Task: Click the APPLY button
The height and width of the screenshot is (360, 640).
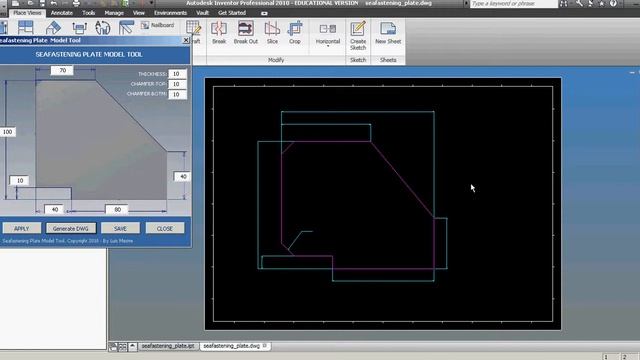Action: click(22, 228)
